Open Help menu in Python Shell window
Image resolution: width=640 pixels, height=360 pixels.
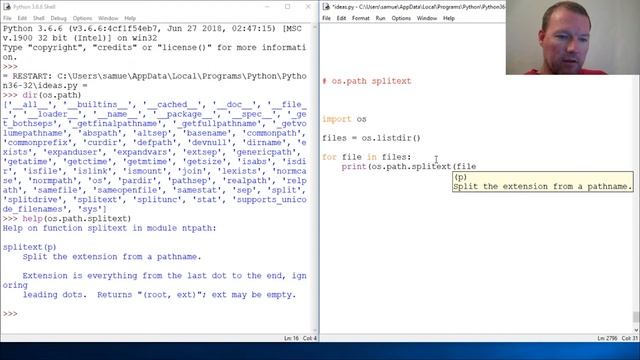tap(130, 18)
